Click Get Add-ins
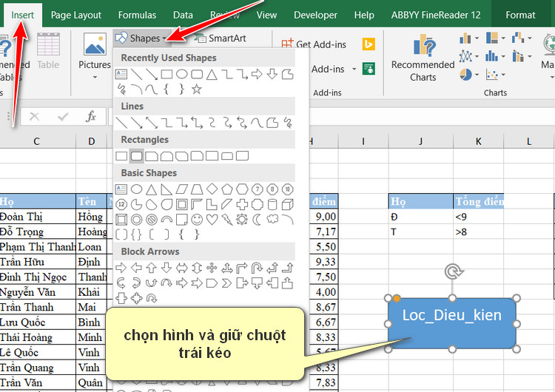 [x=313, y=44]
